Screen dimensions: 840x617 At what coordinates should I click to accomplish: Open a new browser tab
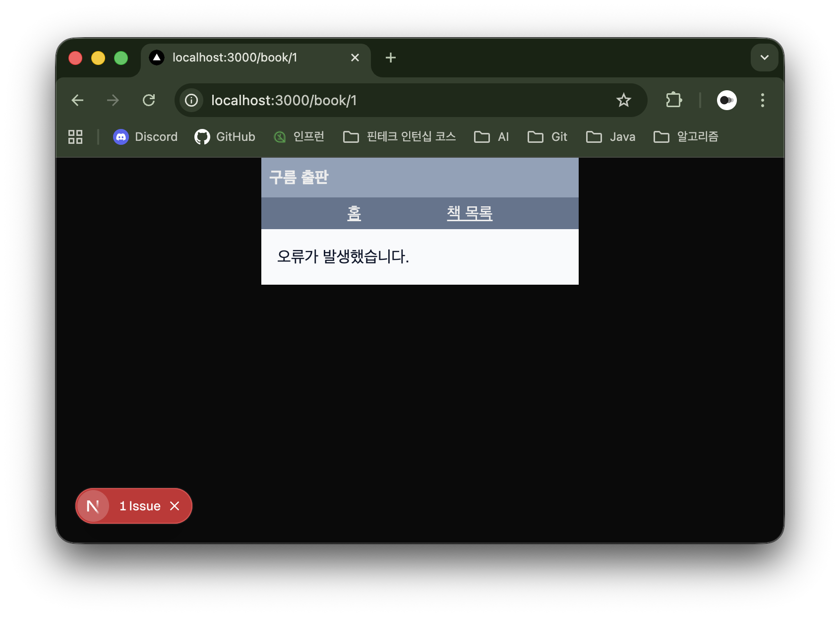391,58
